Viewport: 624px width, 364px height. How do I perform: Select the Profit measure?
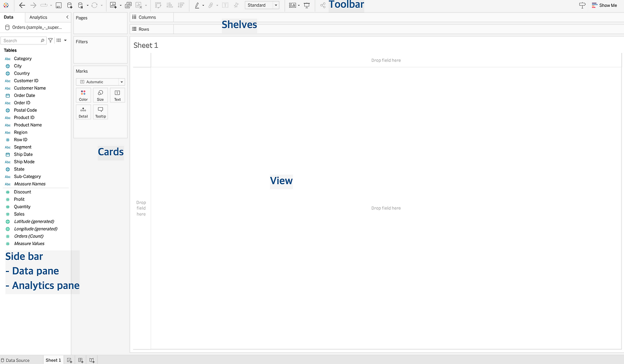[x=19, y=199]
